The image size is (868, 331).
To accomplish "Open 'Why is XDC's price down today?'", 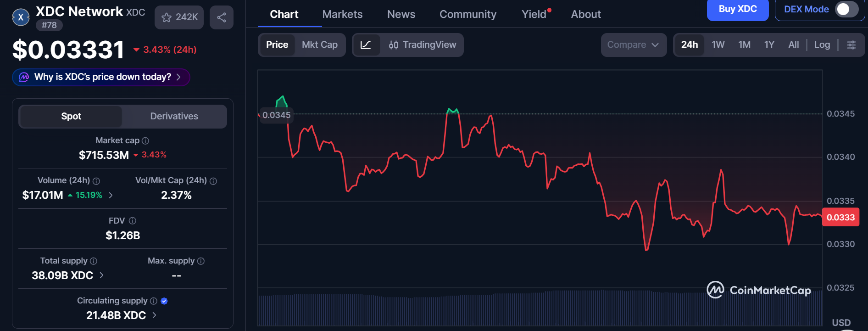I will [101, 77].
